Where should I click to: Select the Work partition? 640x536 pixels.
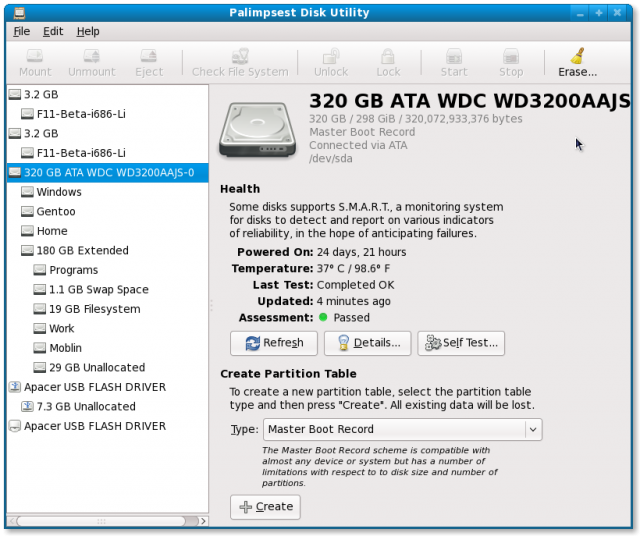click(x=108, y=328)
